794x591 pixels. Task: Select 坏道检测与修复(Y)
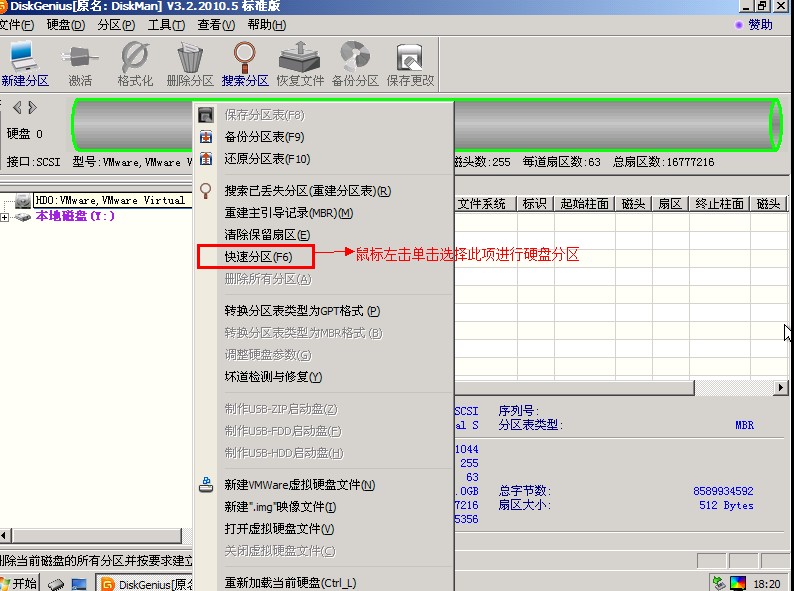(x=324, y=377)
